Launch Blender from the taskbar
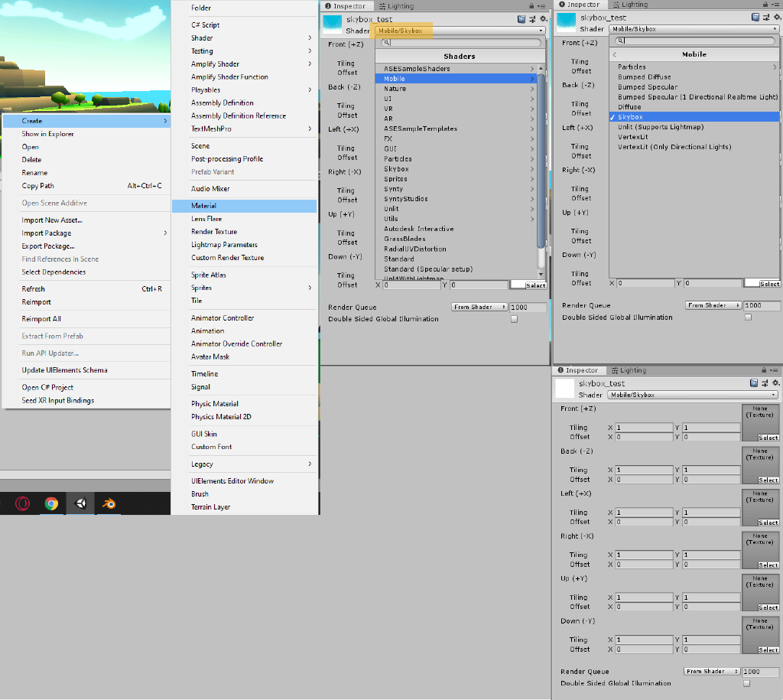The height and width of the screenshot is (700, 783). [x=109, y=503]
